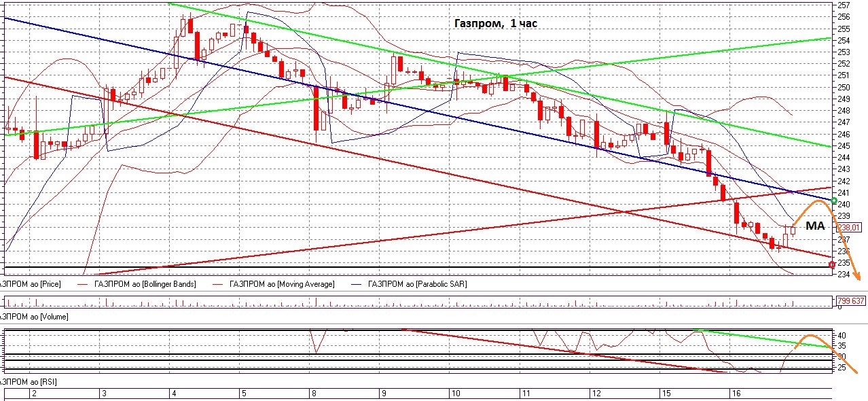Image resolution: width=868 pixels, height=401 pixels.
Task: Click price level 234 on the axis
Action: click(x=844, y=274)
